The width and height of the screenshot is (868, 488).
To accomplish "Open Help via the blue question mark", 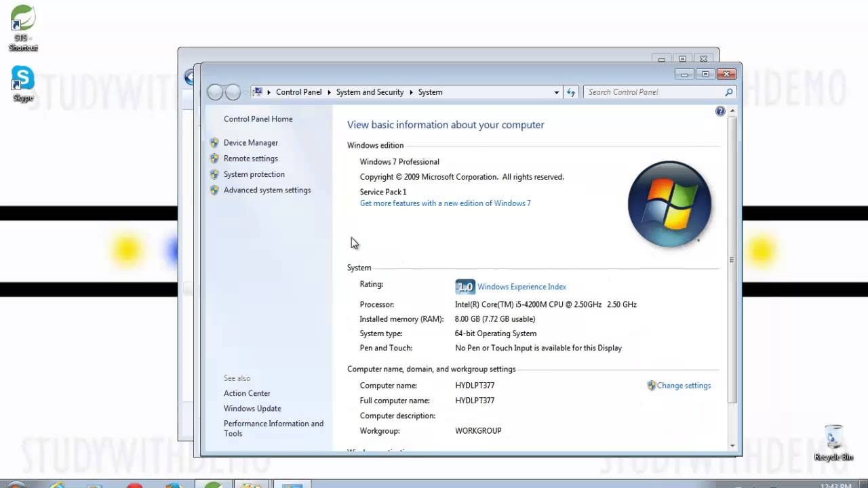I will coord(720,111).
